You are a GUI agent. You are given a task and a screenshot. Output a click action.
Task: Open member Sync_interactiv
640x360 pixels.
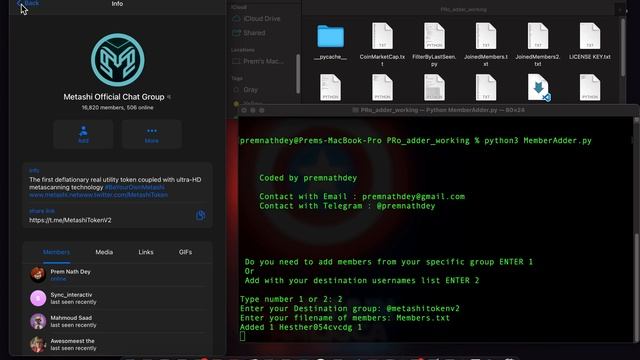click(118, 298)
